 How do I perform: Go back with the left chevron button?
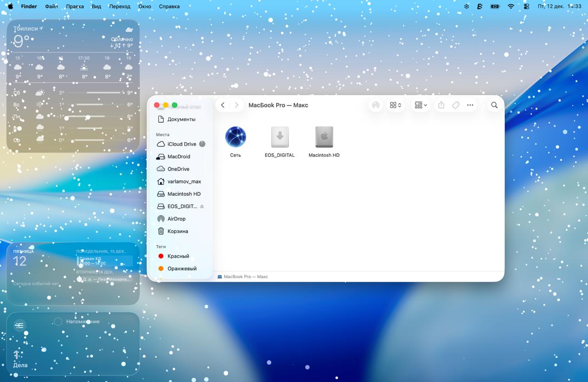click(x=223, y=105)
